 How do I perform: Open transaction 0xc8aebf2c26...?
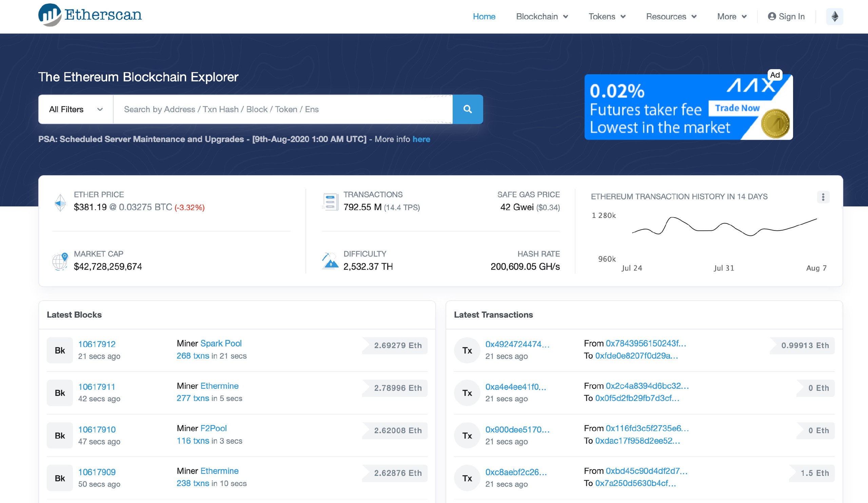point(516,472)
